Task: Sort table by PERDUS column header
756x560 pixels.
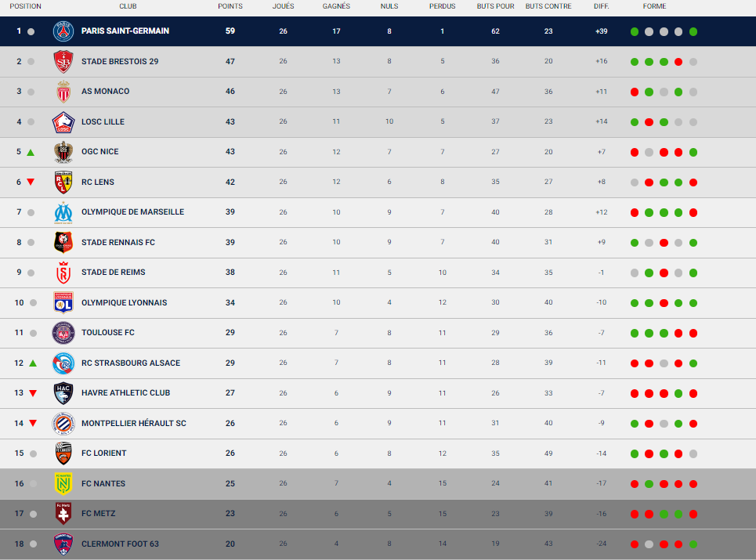Action: coord(442,6)
